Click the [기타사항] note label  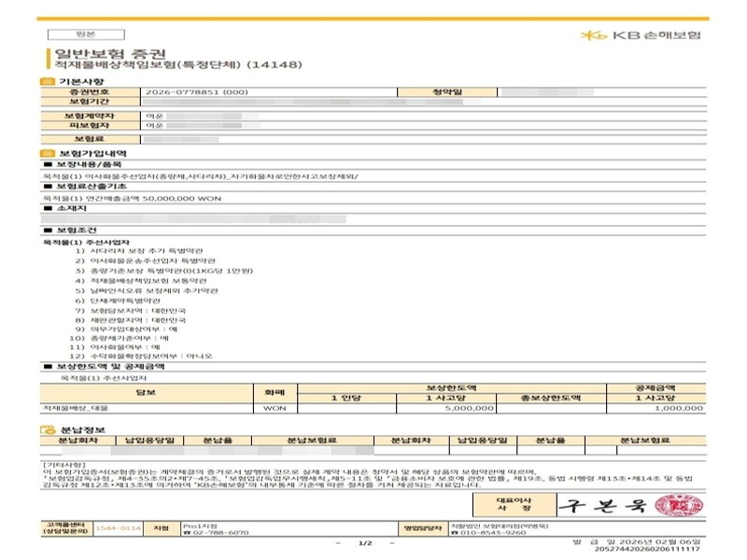[x=64, y=465]
